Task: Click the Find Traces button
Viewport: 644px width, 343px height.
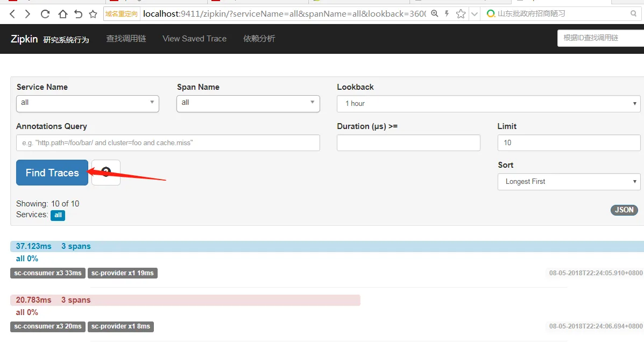Action: (52, 173)
